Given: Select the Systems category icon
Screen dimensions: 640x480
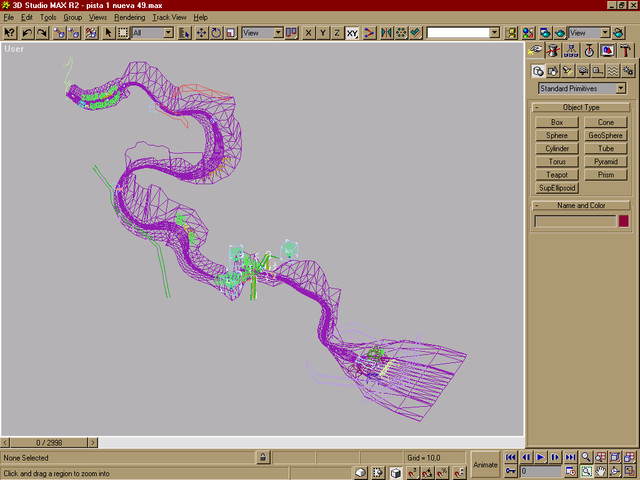Looking at the screenshot, I should [628, 71].
